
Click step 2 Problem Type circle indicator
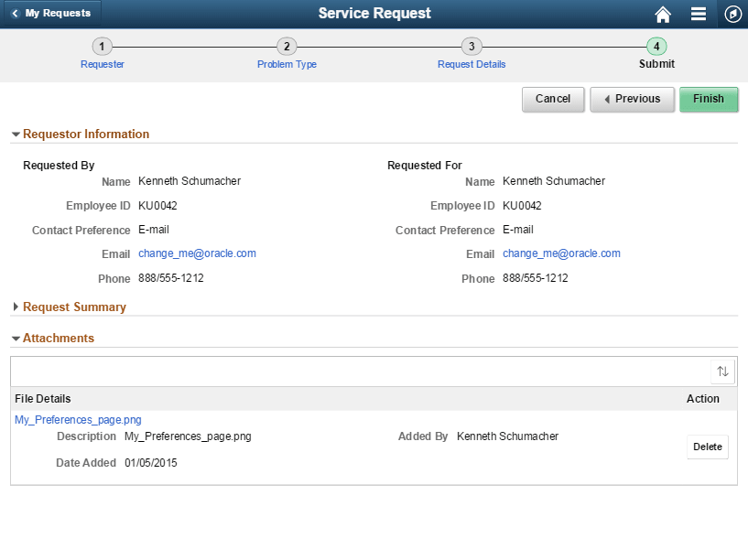coord(287,46)
